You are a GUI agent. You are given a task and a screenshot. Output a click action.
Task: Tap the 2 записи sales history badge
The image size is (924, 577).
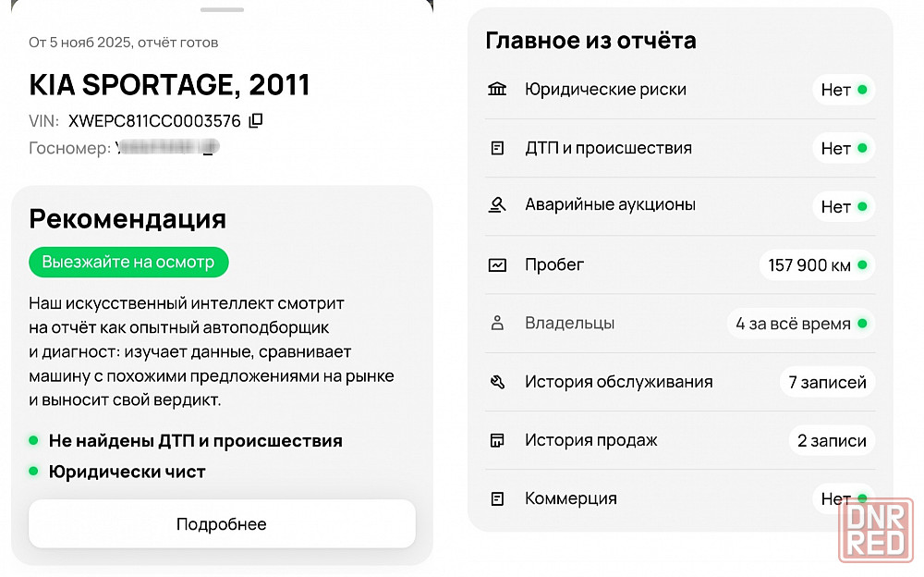(832, 440)
